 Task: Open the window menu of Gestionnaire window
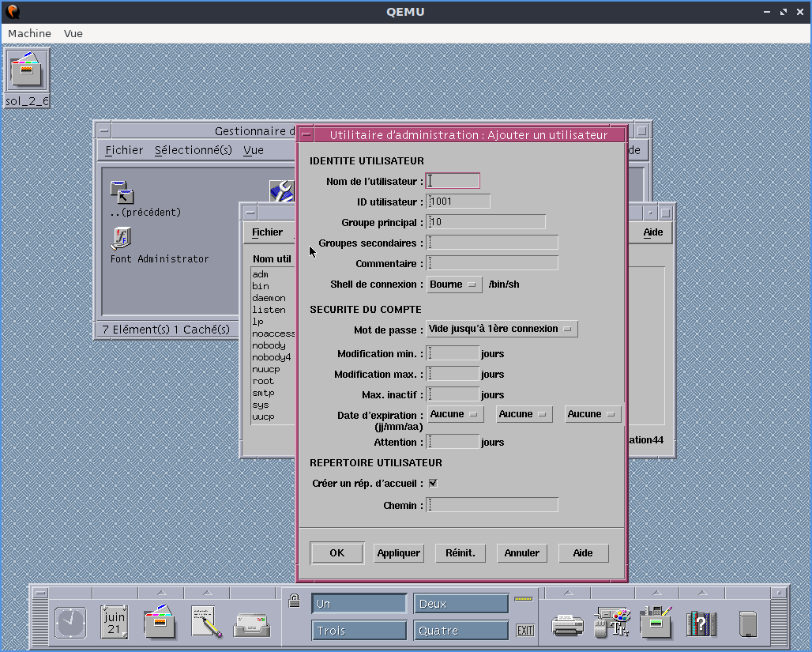(x=104, y=130)
